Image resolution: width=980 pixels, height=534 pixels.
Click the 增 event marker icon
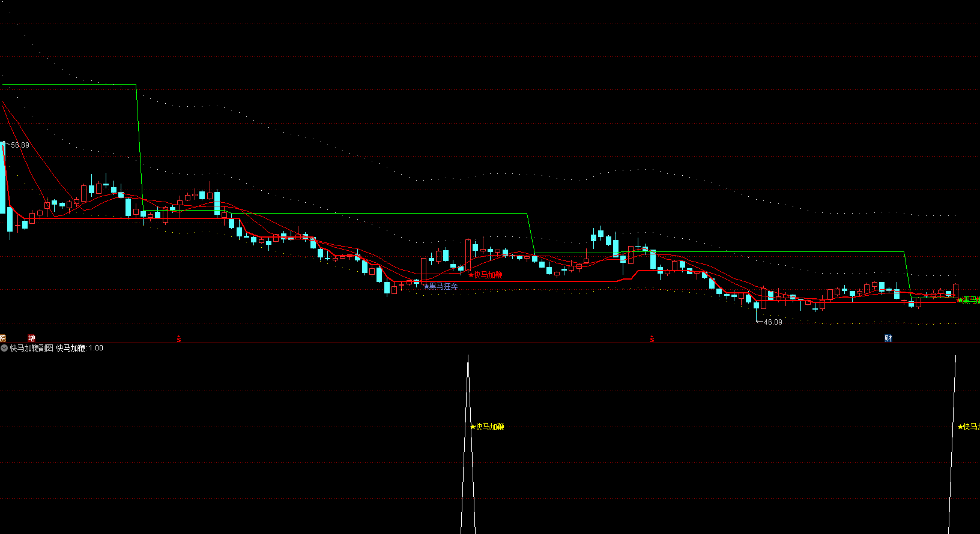click(x=31, y=338)
